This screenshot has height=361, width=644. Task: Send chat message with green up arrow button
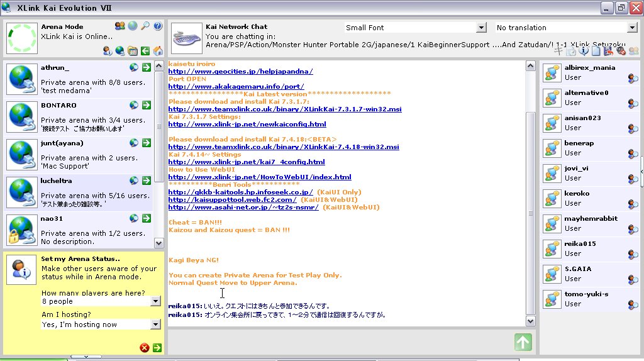pyautogui.click(x=523, y=342)
